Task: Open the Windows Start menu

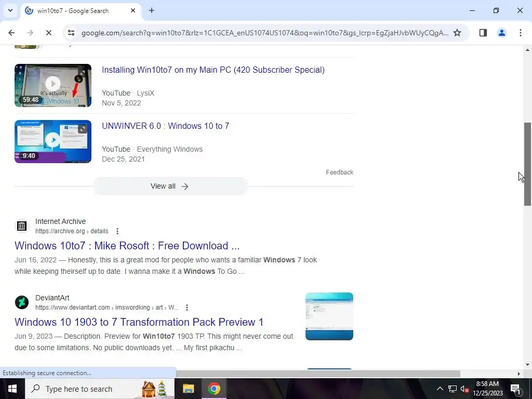Action: click(12, 389)
